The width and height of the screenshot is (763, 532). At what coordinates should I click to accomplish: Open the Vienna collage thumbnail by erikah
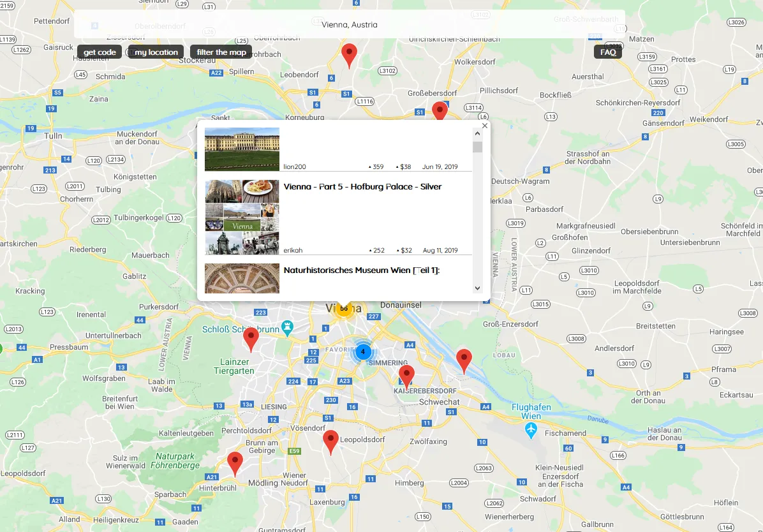pyautogui.click(x=242, y=218)
